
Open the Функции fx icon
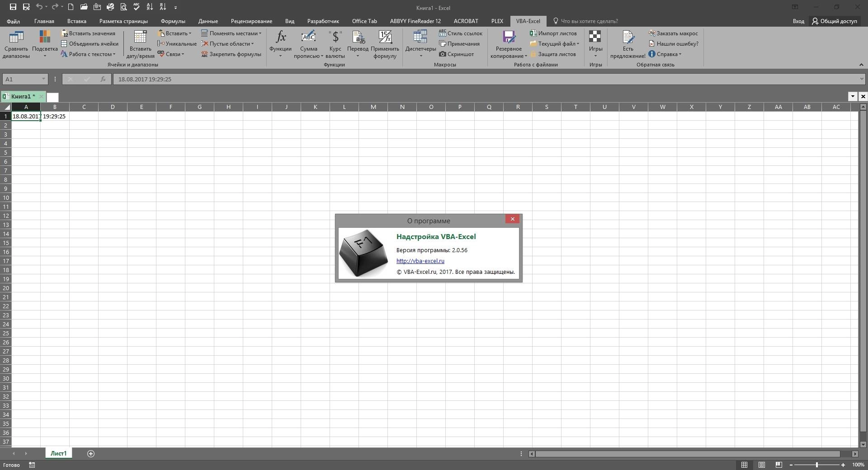pyautogui.click(x=280, y=44)
